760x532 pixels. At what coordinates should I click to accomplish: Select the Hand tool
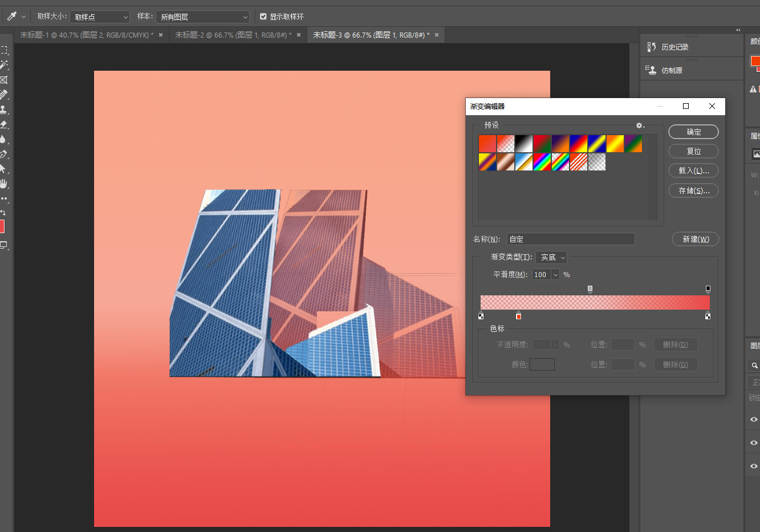(3, 184)
